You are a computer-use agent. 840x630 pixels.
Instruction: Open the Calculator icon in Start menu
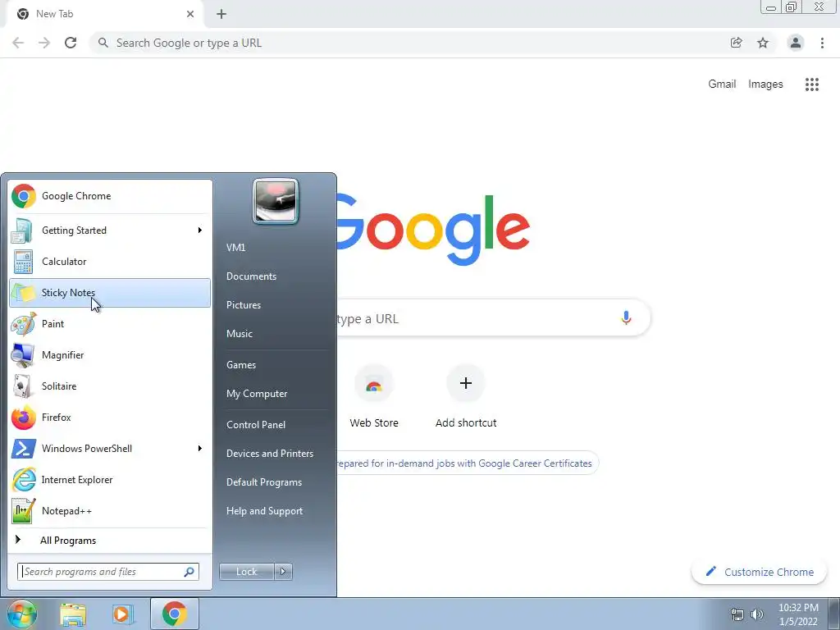point(23,262)
